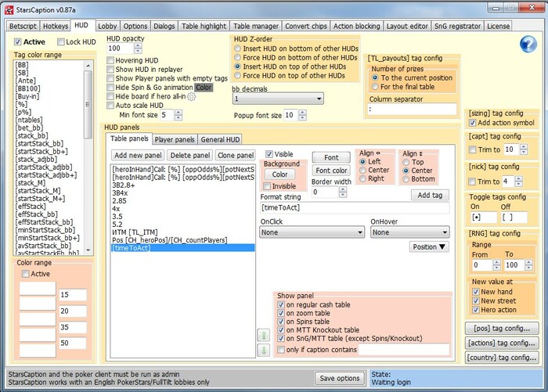Click the Spin & Go animation Color swatch
The width and height of the screenshot is (548, 392).
(x=204, y=88)
